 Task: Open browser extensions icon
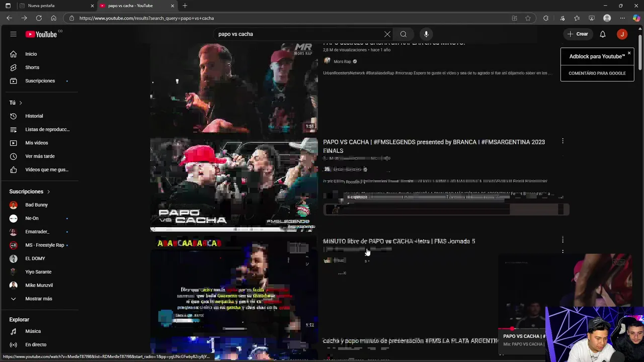point(546,18)
